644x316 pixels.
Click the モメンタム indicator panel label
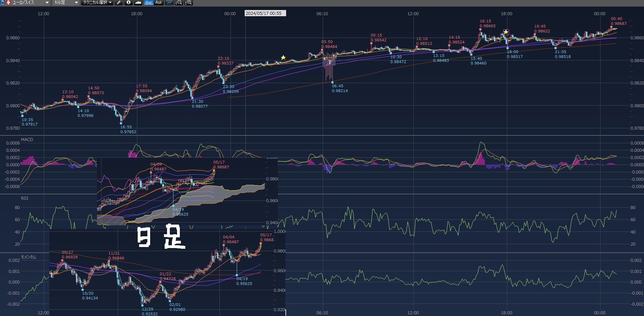(28, 257)
